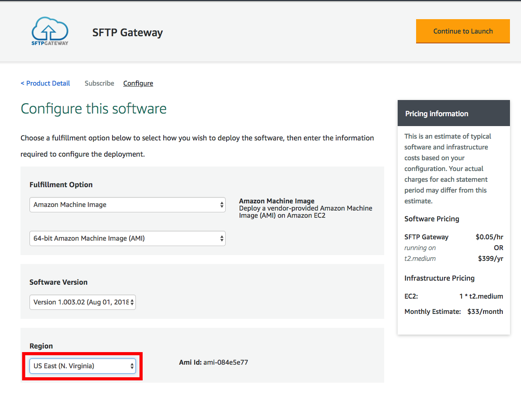Click arrows on the Region dropdown
The width and height of the screenshot is (521, 400).
coord(132,366)
